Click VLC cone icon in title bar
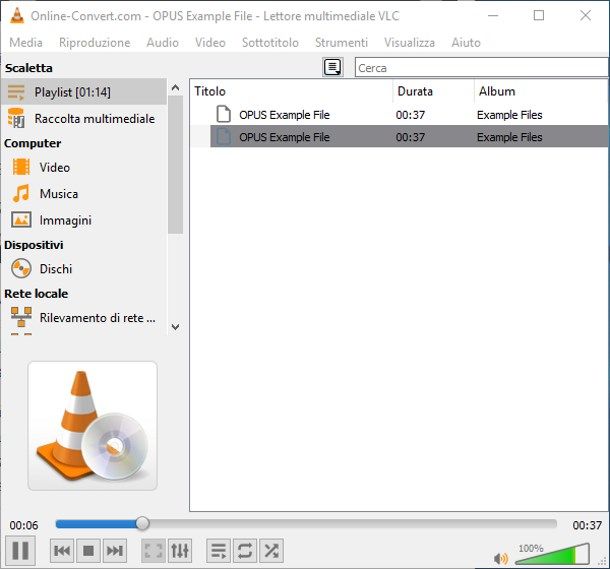610x569 pixels. coord(17,16)
